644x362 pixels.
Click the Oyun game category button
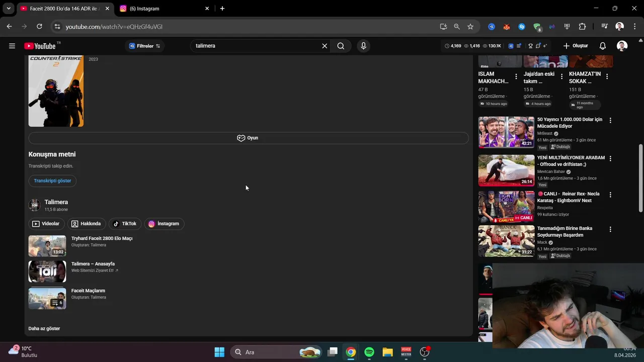click(x=249, y=138)
